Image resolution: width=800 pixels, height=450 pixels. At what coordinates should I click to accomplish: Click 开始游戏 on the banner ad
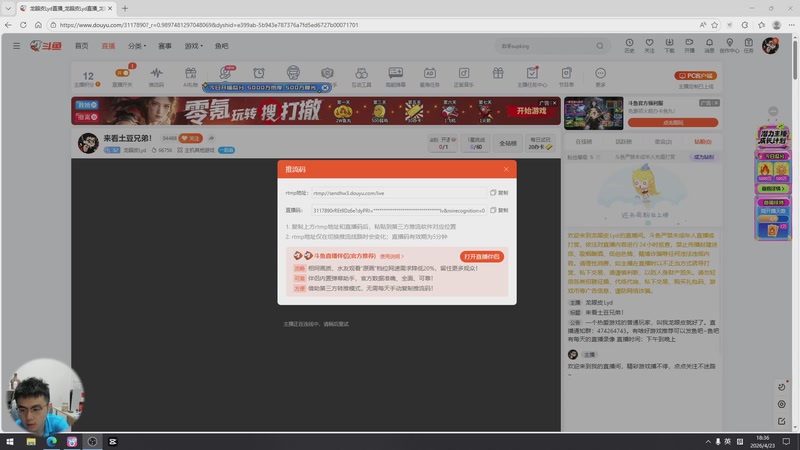531,111
